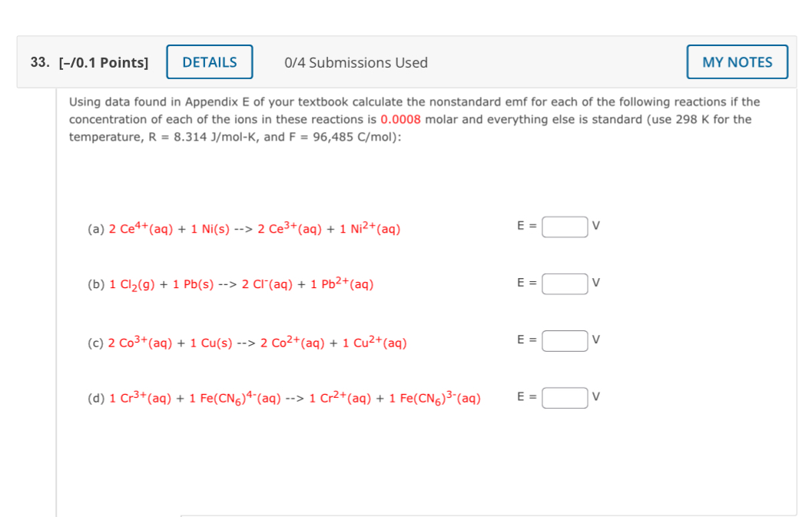
Task: Click the V unit label beside answer (a)
Action: click(595, 226)
